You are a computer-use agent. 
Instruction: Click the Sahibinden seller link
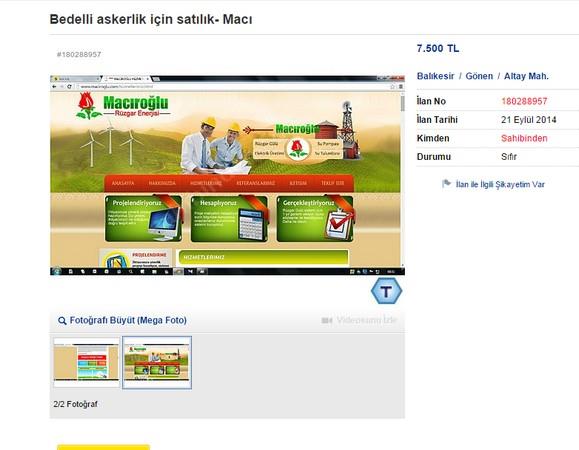pos(524,138)
